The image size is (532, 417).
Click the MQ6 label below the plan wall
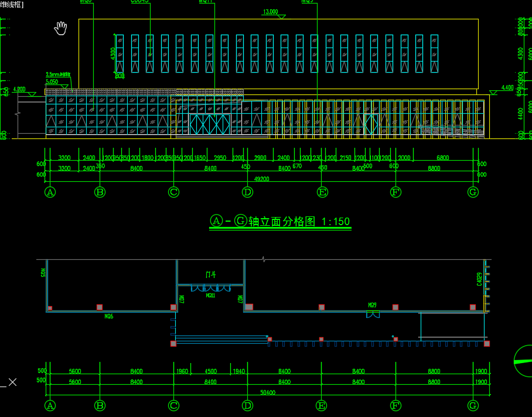[x=108, y=317]
